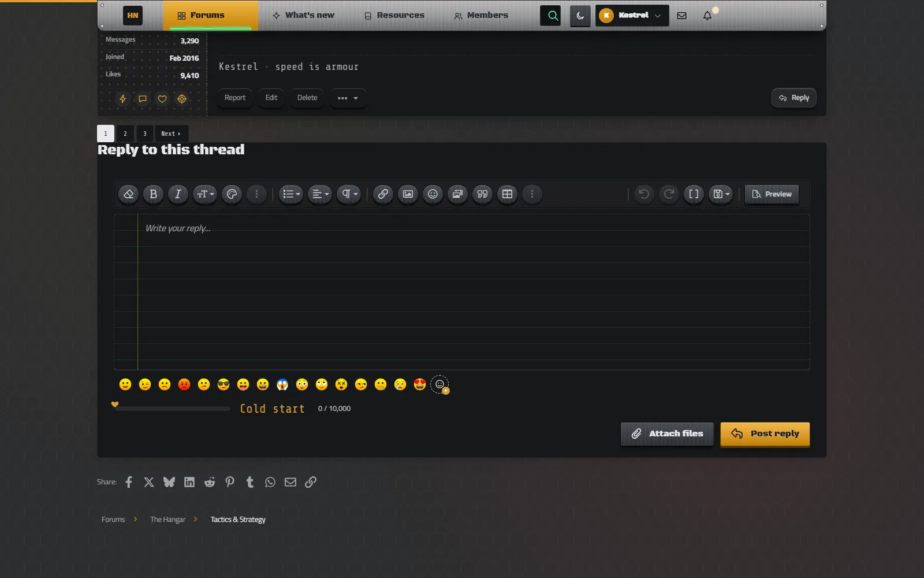Click the Delete post link
Image resolution: width=924 pixels, height=578 pixels.
(x=307, y=98)
